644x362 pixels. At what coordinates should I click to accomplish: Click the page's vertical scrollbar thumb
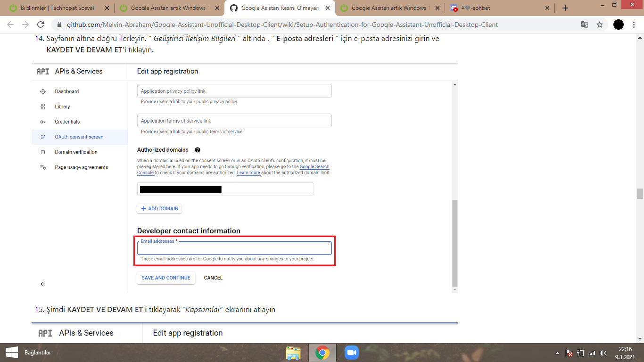coord(640,194)
